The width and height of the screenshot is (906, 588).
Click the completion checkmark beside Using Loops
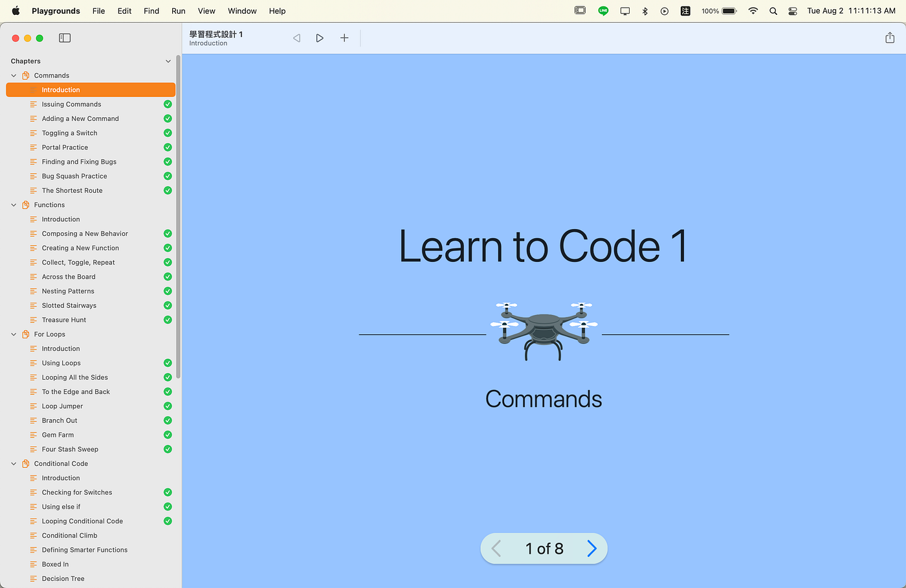click(x=168, y=363)
